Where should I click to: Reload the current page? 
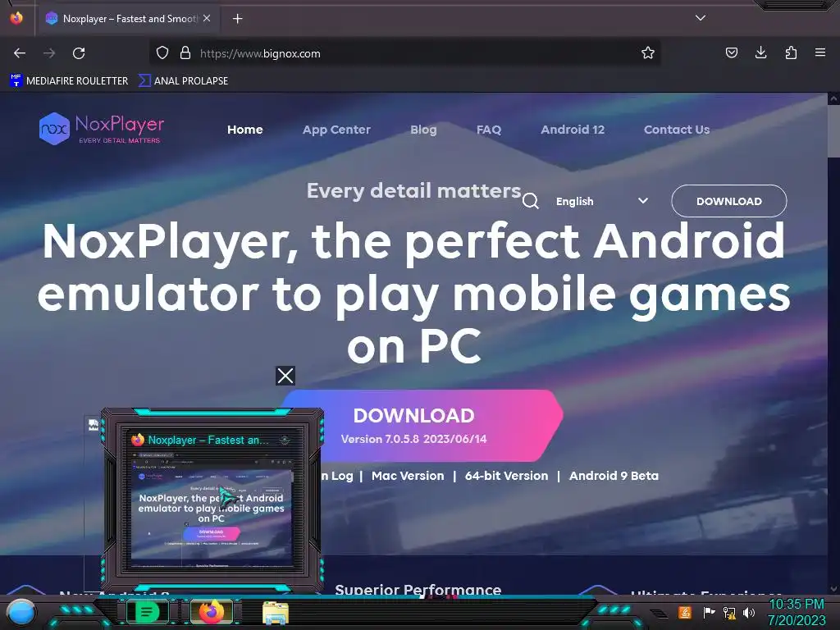click(x=79, y=53)
